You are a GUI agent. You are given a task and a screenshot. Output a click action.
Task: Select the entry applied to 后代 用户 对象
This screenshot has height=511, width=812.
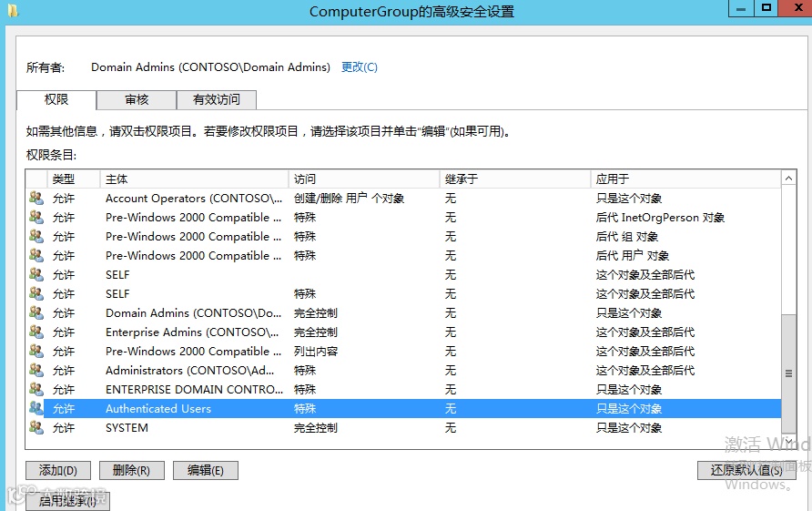(403, 255)
